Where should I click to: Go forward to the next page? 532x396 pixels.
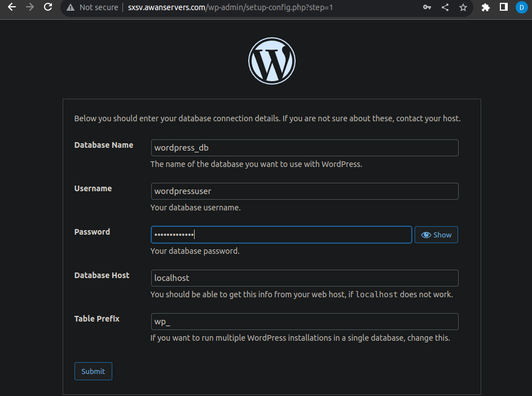point(30,7)
